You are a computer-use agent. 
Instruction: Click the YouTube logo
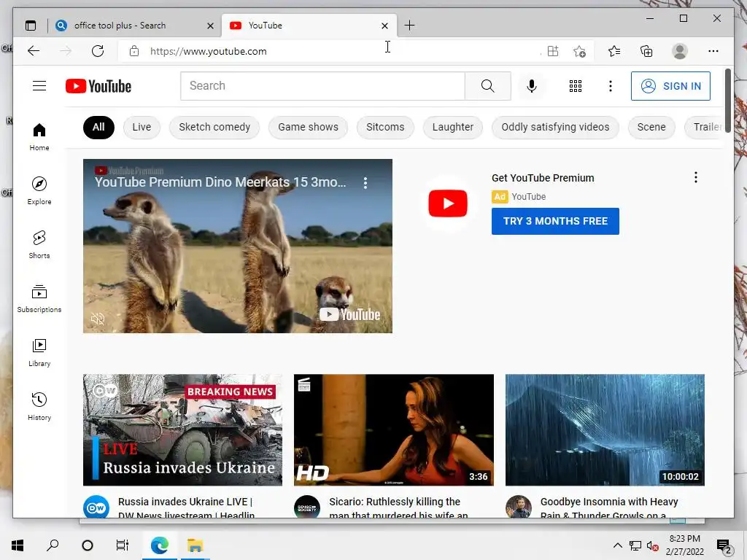[98, 86]
